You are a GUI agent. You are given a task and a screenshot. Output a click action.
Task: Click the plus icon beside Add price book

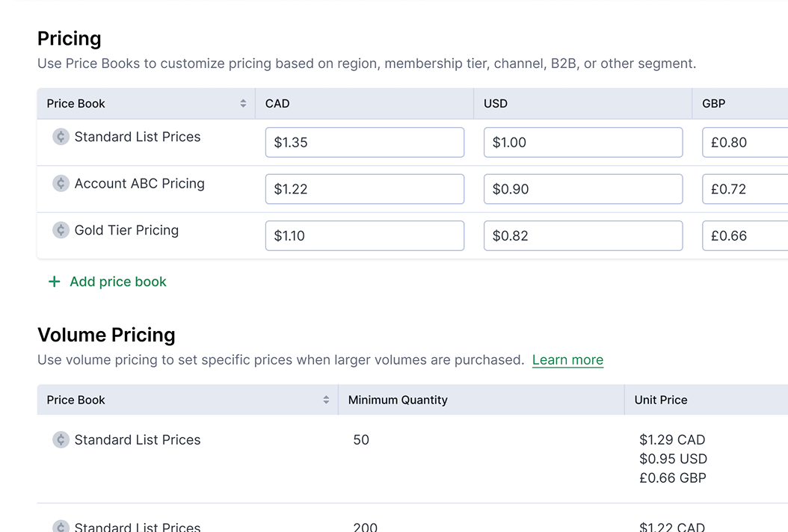(54, 282)
